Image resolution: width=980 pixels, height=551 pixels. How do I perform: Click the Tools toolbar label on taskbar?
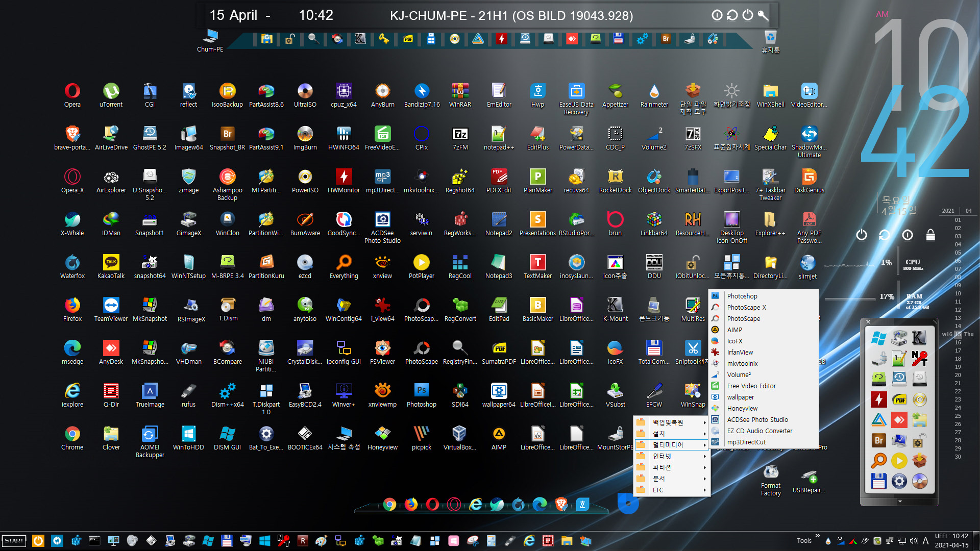point(804,541)
